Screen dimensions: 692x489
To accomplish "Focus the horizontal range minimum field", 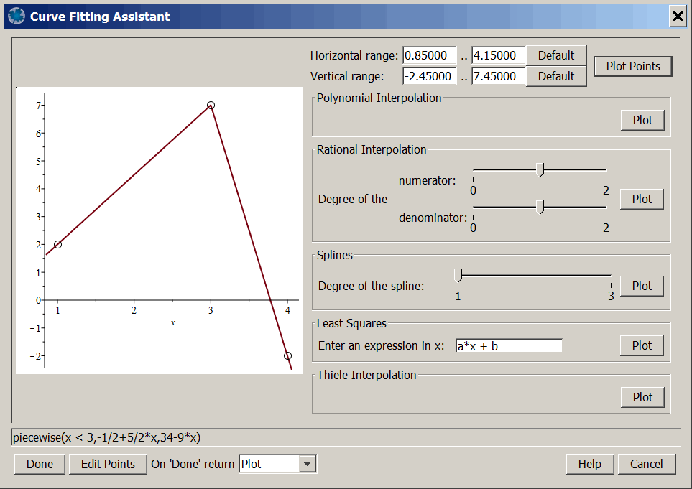I will point(429,55).
